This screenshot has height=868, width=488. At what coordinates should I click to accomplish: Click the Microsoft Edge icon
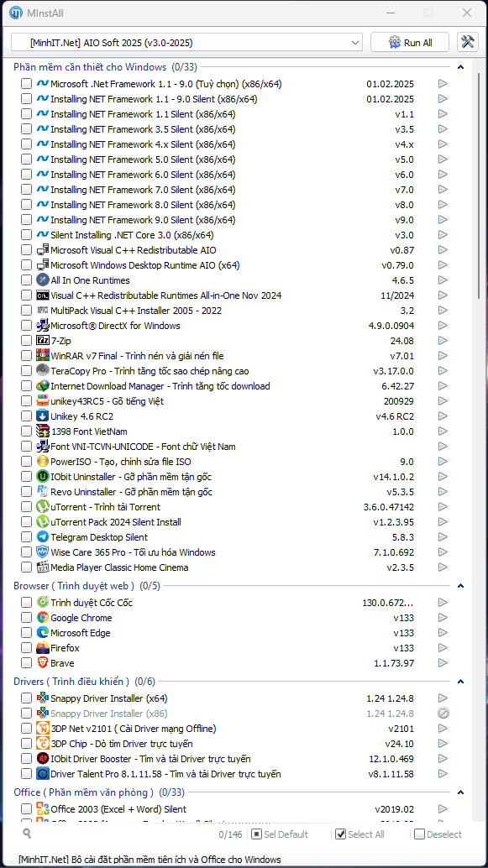tap(43, 633)
